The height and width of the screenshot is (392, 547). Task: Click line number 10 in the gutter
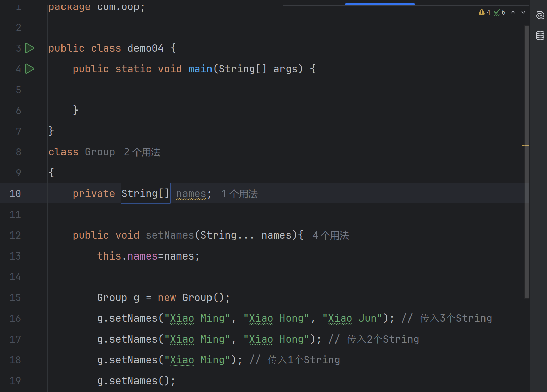click(15, 194)
